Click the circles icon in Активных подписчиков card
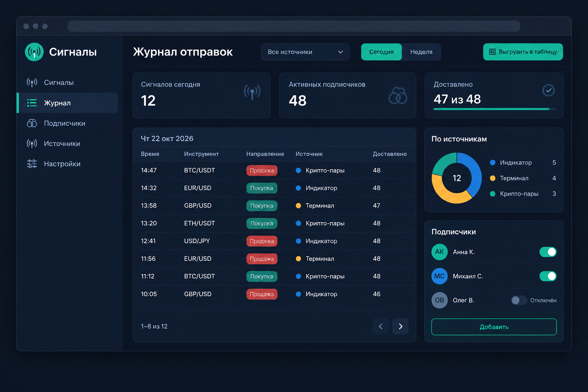 (398, 96)
